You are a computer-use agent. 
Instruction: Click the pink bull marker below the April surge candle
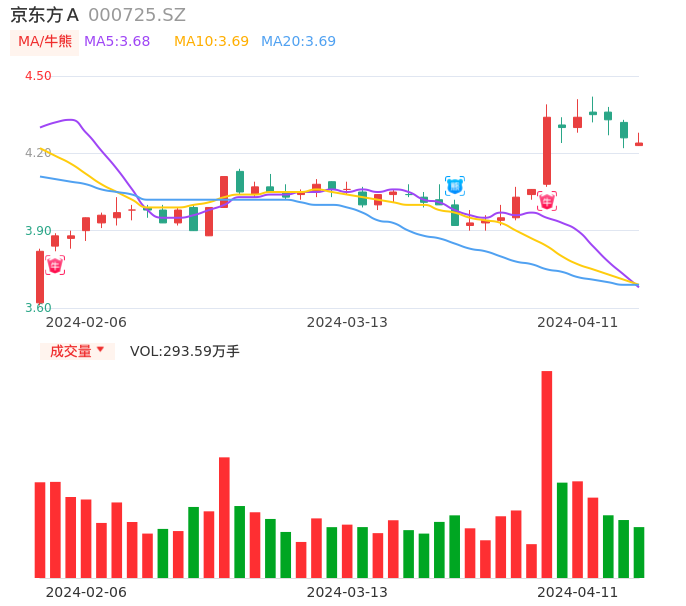[547, 201]
